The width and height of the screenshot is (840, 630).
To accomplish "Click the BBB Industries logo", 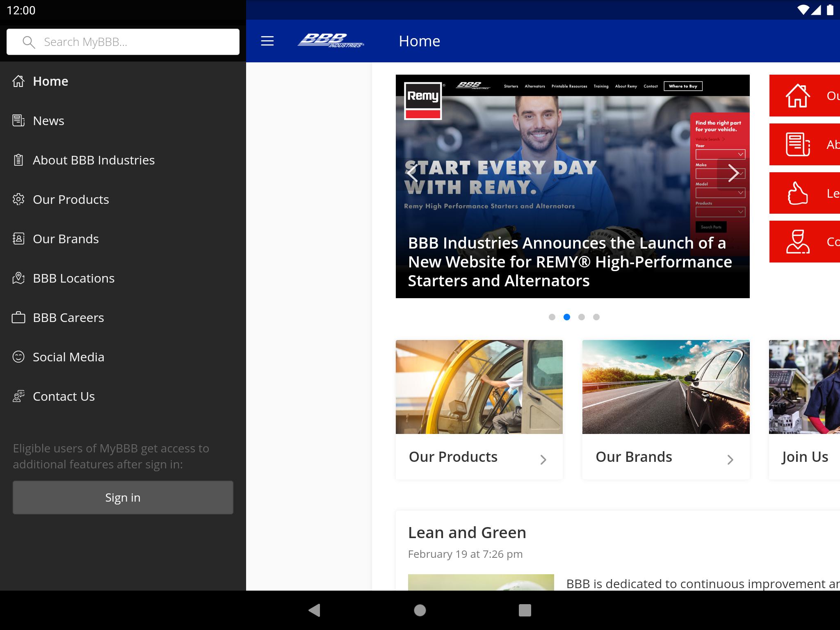I will click(x=331, y=41).
